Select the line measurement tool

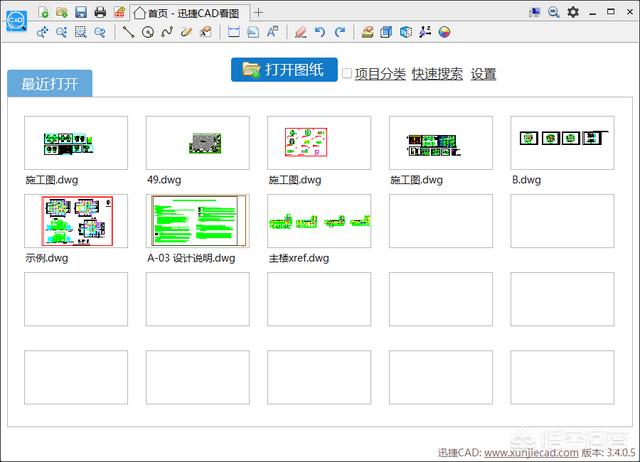(x=129, y=32)
